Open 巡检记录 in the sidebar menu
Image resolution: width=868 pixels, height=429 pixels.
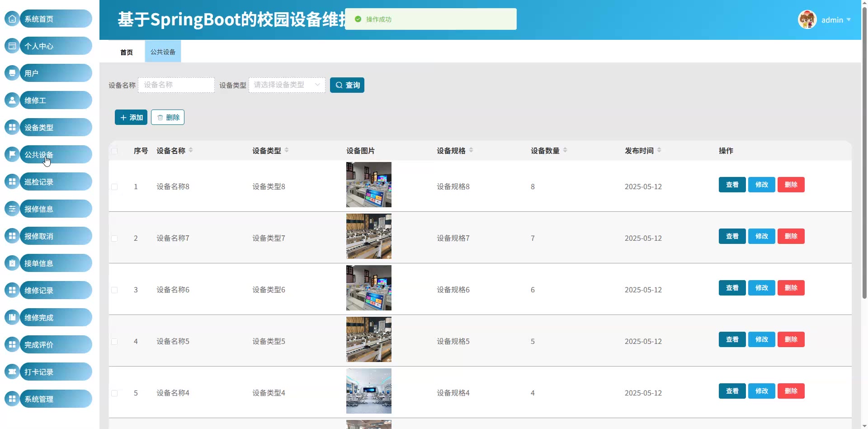(x=55, y=181)
